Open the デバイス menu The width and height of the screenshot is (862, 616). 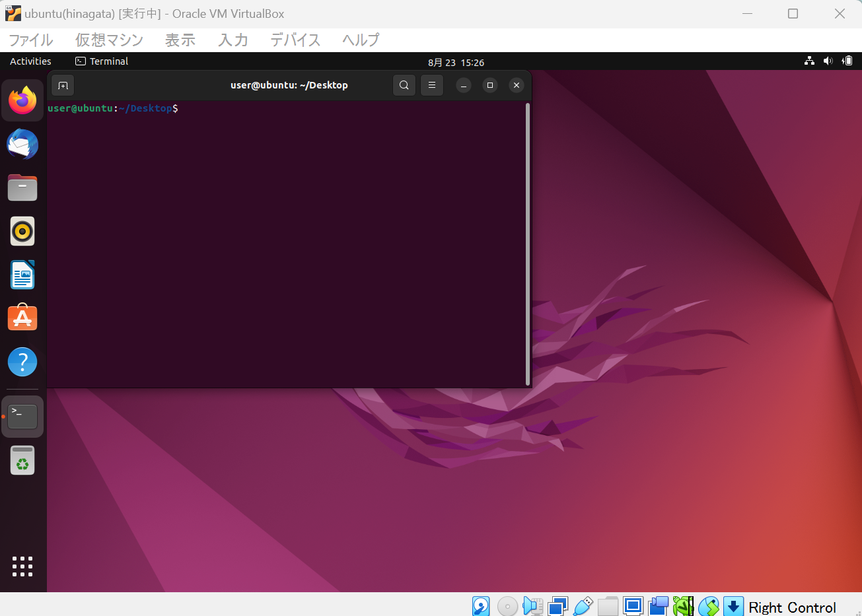(x=295, y=40)
